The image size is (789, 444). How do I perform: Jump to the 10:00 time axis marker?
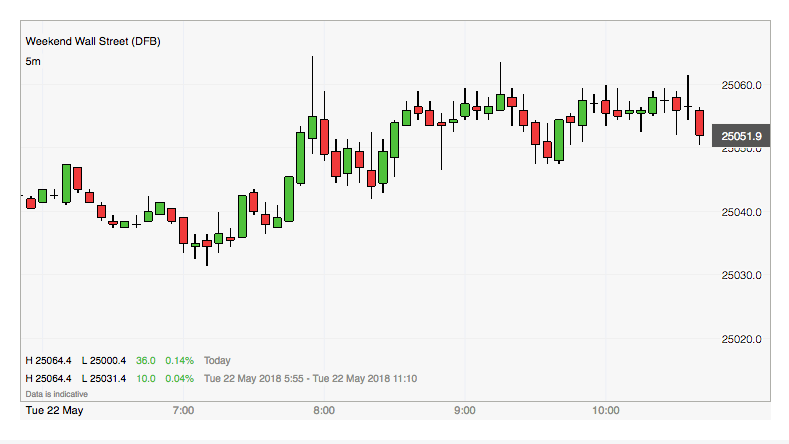point(606,410)
